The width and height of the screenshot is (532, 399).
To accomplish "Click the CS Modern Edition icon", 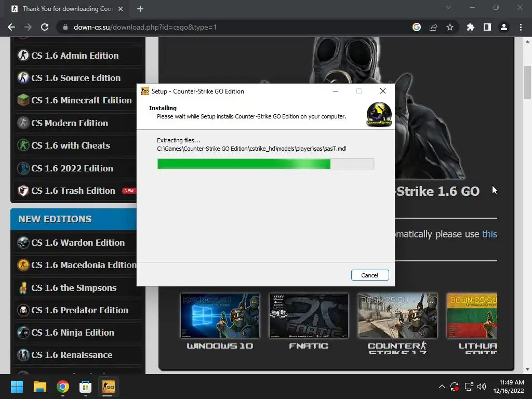I will pos(23,123).
